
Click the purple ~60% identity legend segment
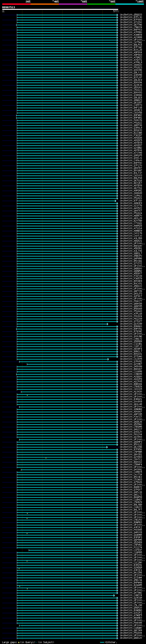pos(73,4)
